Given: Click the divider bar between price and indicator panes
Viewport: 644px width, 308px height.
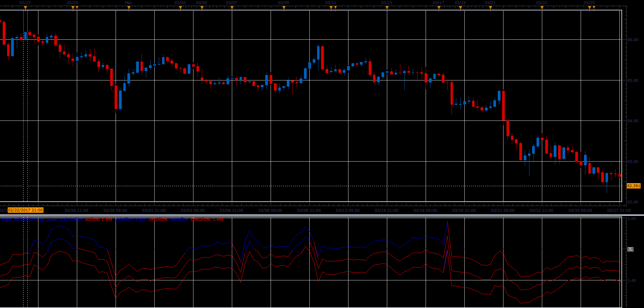Looking at the screenshot, I should tap(322, 215).
